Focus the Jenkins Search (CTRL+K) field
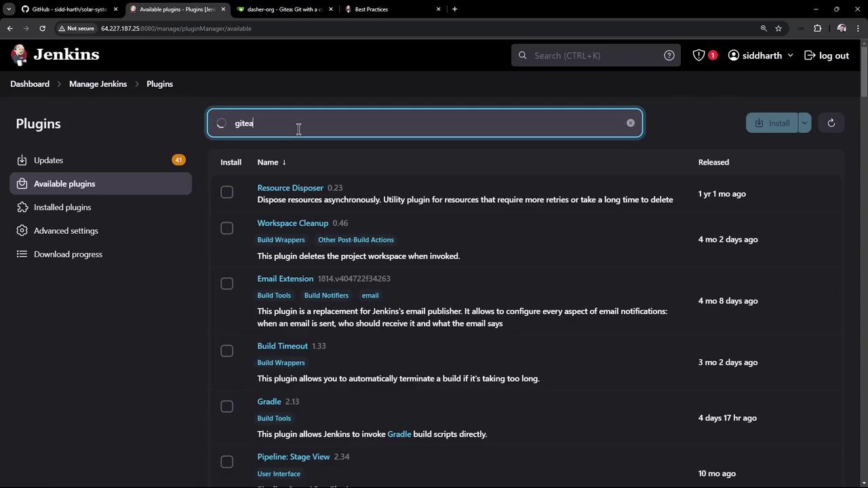This screenshot has height=488, width=868. [595, 56]
